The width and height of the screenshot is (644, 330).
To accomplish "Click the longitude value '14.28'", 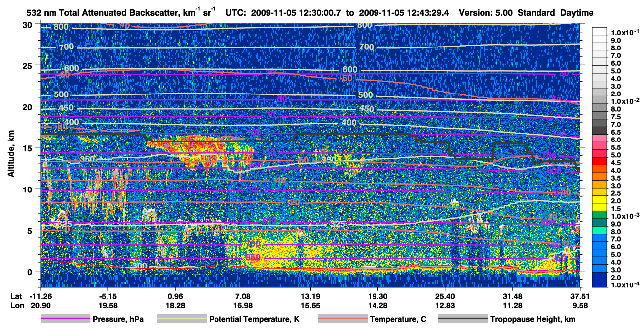I will [377, 306].
